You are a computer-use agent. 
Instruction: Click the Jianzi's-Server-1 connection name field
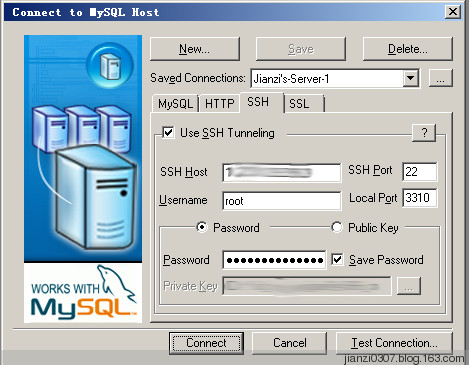[x=327, y=79]
